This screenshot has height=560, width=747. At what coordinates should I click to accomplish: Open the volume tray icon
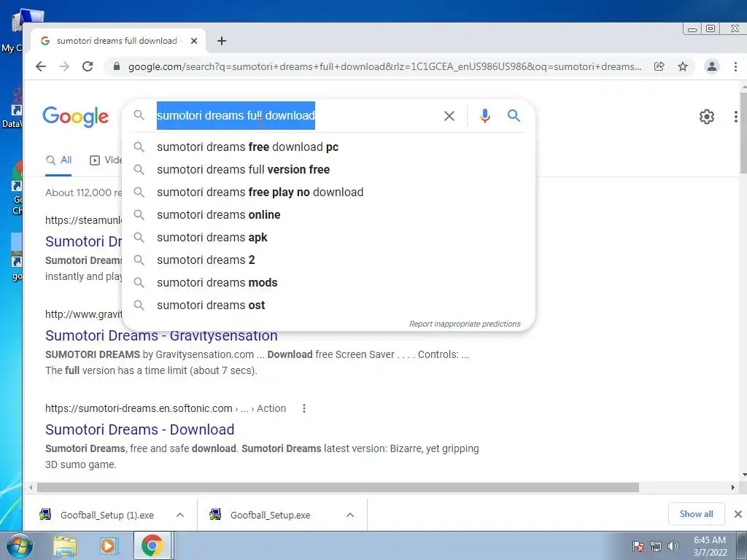coord(673,546)
